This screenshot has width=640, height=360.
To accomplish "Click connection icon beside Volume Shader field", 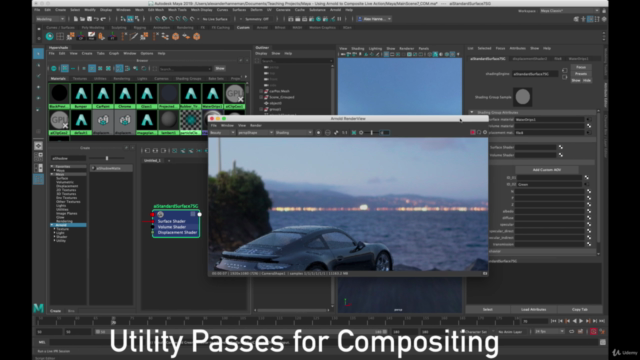I will (560, 155).
